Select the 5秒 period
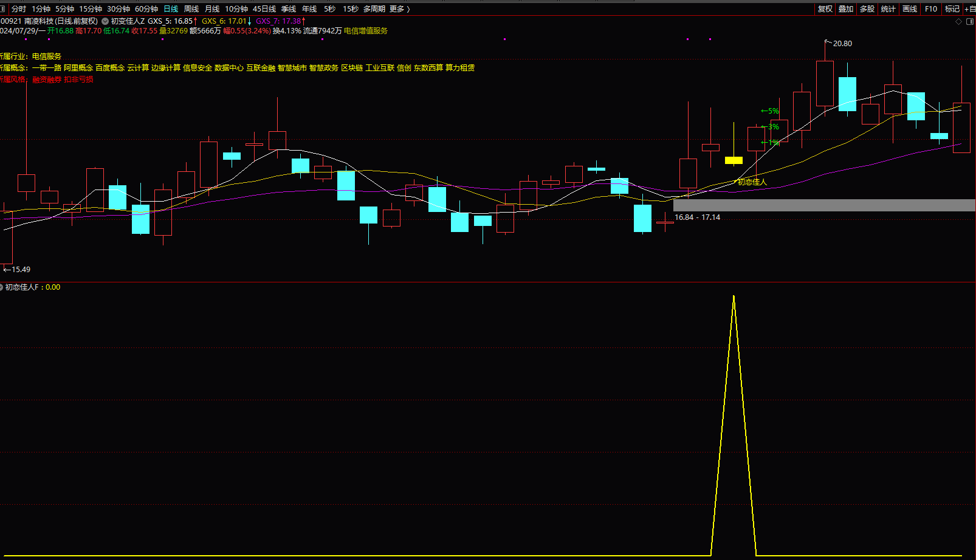Image resolution: width=976 pixels, height=560 pixels. [329, 9]
